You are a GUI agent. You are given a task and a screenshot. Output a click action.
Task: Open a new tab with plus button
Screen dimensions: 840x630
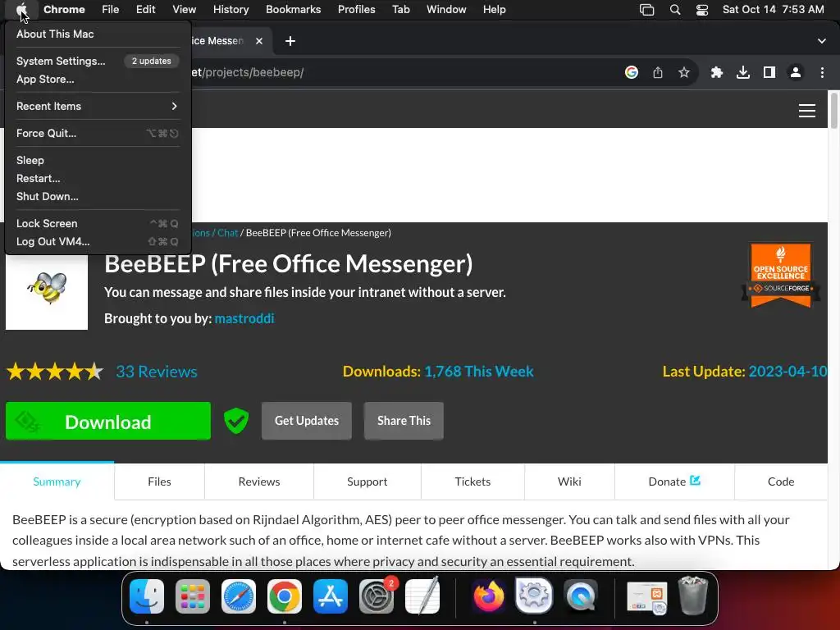290,41
